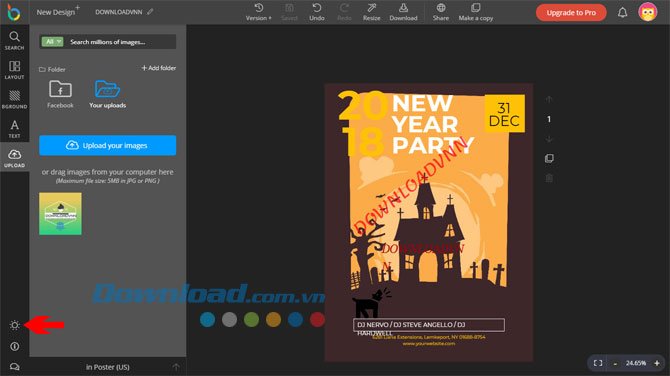
Task: Open the Layout panel
Action: click(15, 70)
